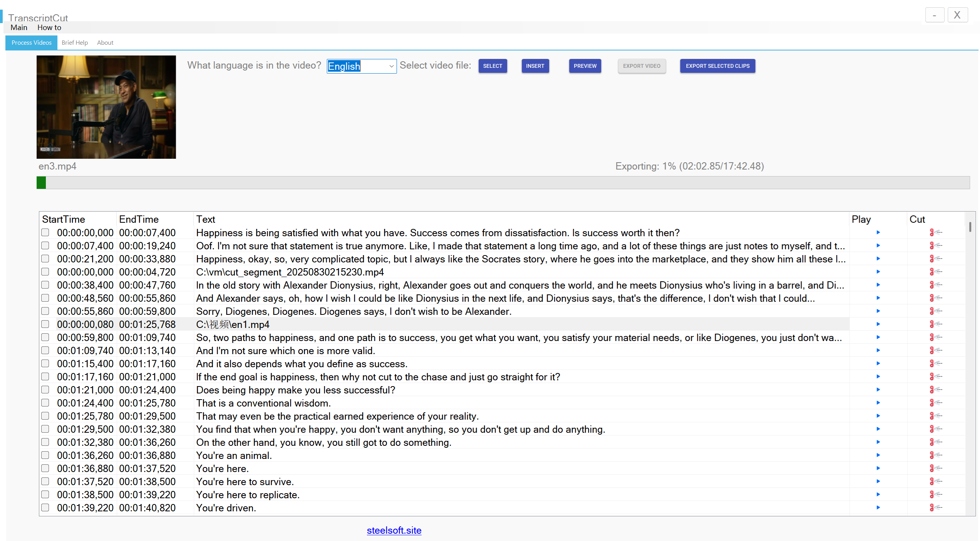
Task: Select the en1.mp4 row checkbox
Action: (x=45, y=324)
